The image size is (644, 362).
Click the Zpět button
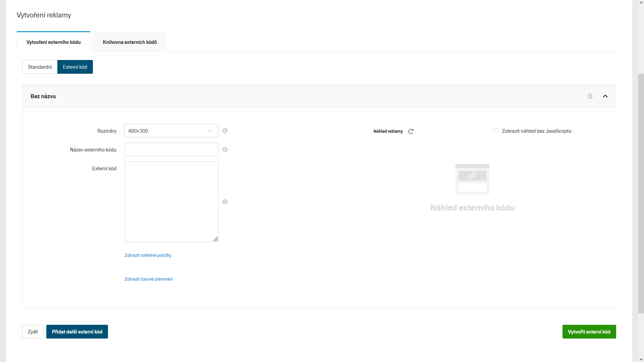(x=33, y=332)
